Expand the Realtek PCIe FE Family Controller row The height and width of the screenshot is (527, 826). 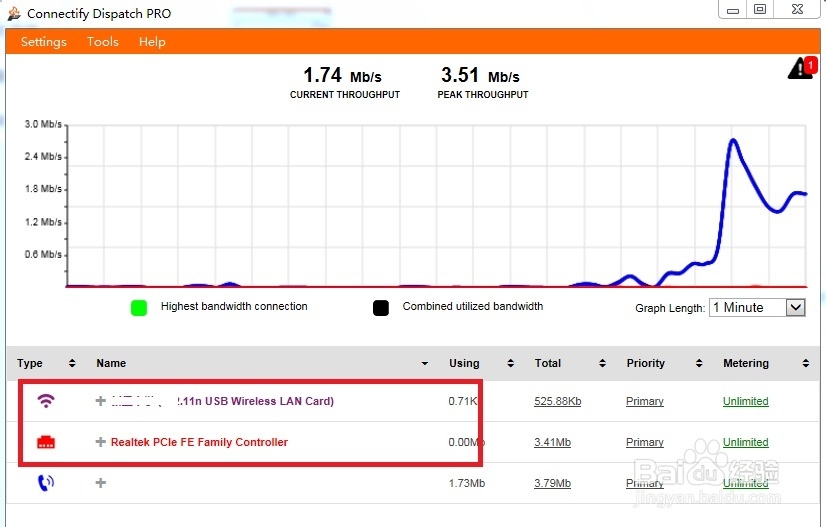coord(101,442)
